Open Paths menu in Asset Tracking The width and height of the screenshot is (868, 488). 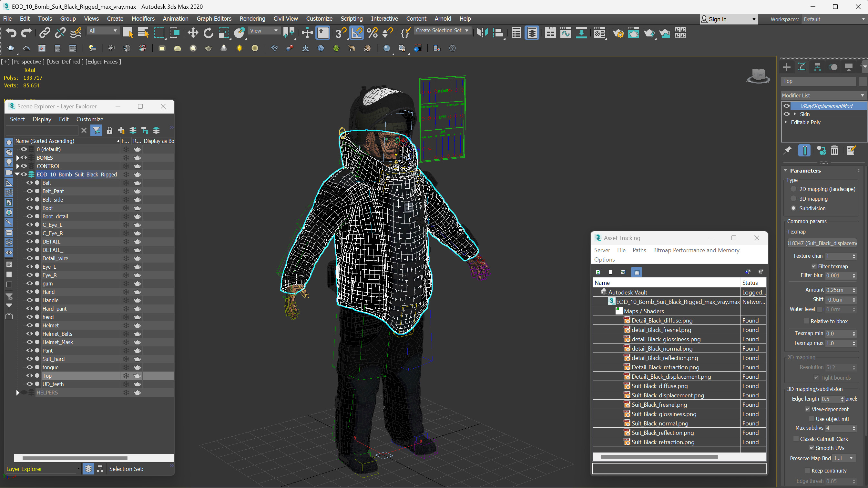(639, 250)
